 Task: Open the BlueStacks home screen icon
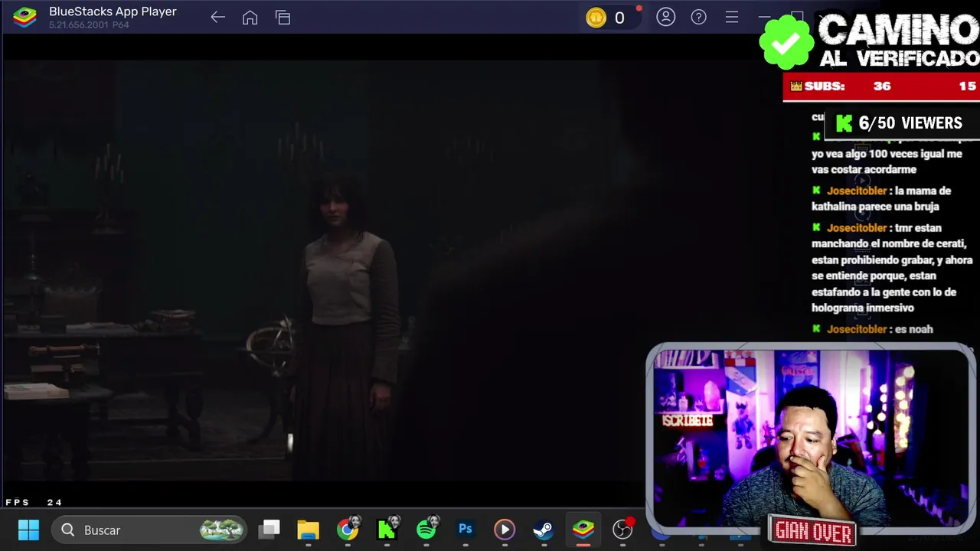click(250, 18)
